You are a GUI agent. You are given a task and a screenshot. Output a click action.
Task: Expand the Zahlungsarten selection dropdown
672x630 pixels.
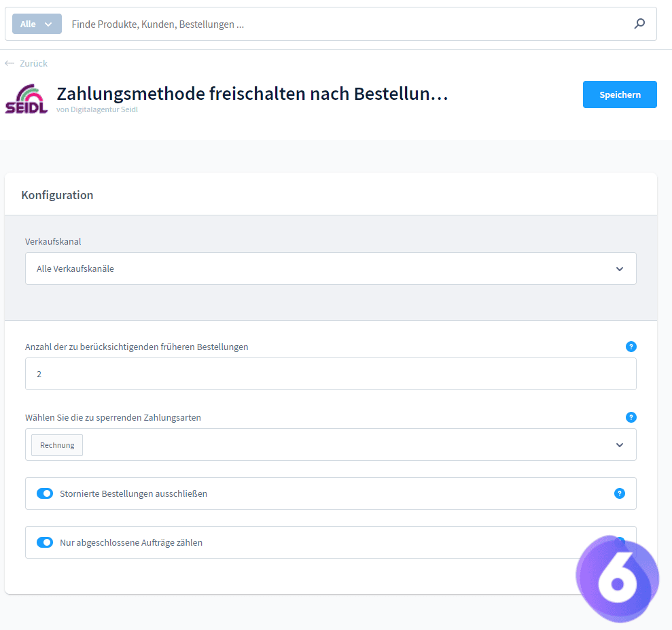coord(619,444)
